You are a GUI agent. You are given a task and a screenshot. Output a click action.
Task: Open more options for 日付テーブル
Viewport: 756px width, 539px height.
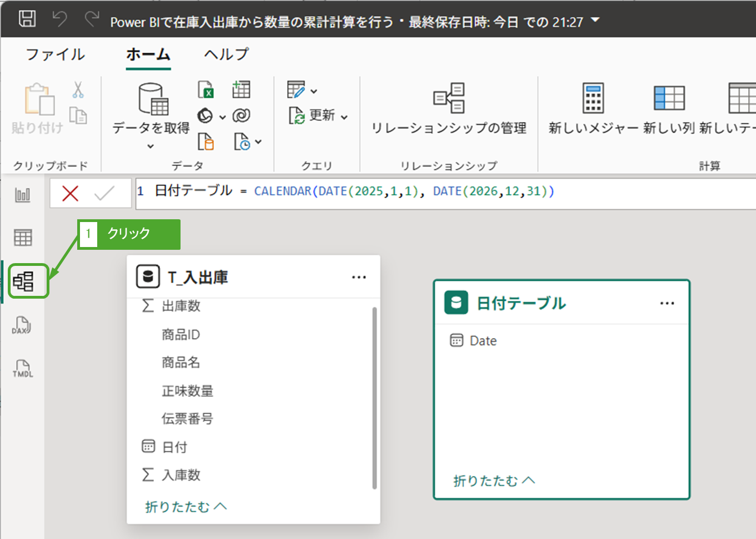pos(667,303)
